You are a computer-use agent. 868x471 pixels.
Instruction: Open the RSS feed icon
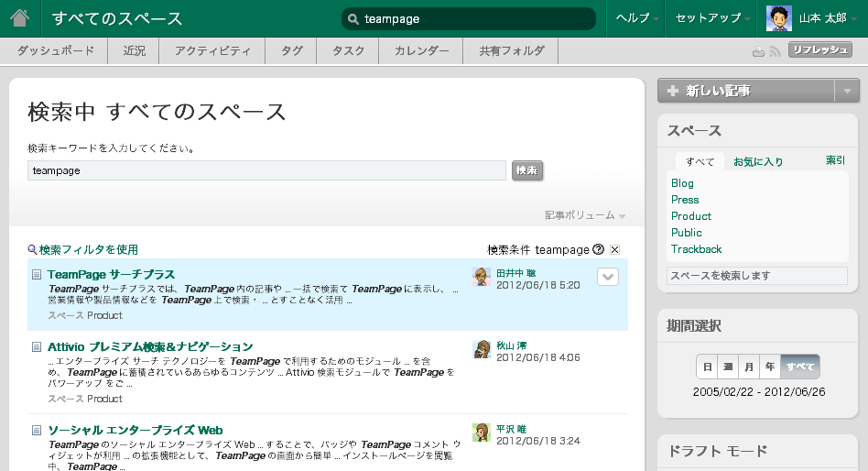click(x=776, y=51)
